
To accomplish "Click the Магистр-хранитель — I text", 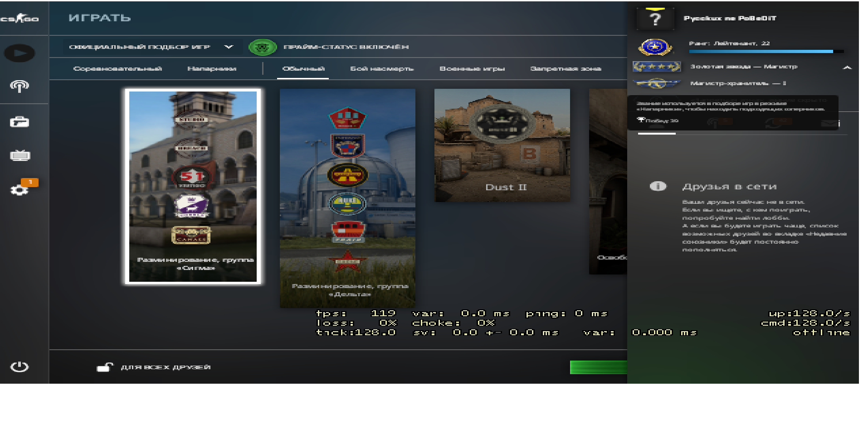I will click(738, 83).
